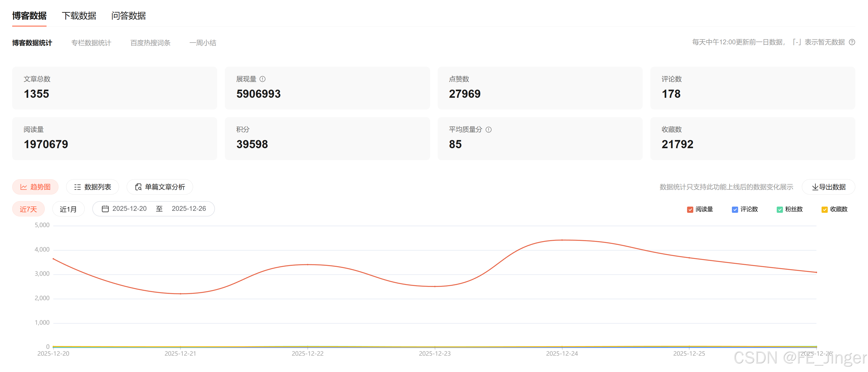Click the calendar icon in the date range

coord(105,209)
